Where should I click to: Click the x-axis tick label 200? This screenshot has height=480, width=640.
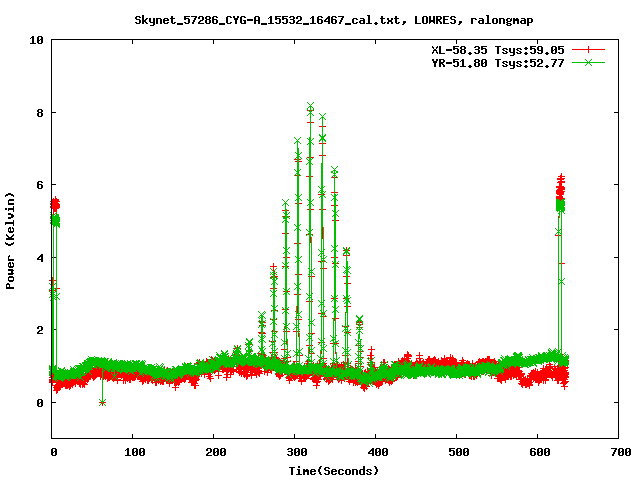[216, 452]
